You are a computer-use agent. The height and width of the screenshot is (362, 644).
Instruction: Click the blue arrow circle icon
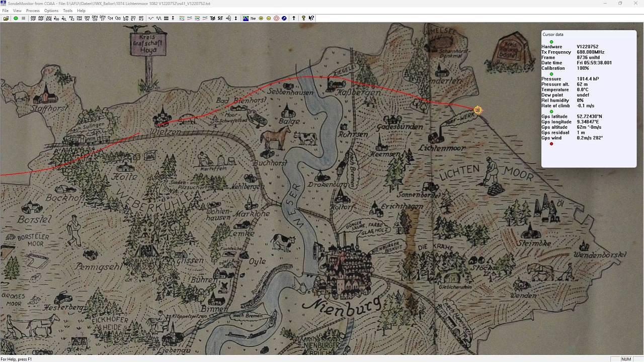tap(284, 18)
